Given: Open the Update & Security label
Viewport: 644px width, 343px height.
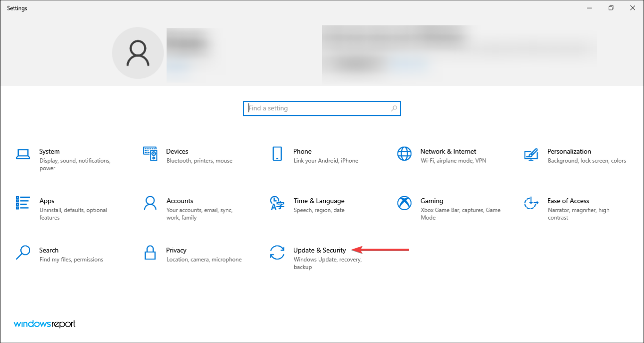Looking at the screenshot, I should click(319, 250).
